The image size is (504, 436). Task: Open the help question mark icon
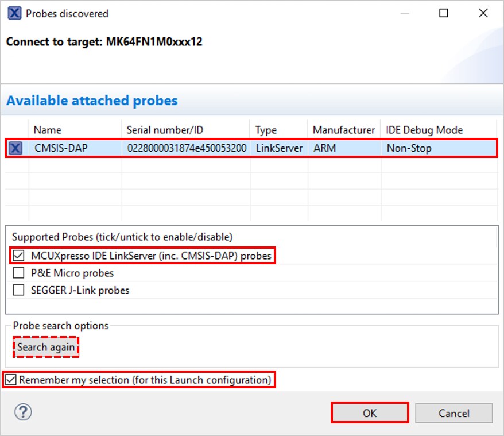point(25,412)
